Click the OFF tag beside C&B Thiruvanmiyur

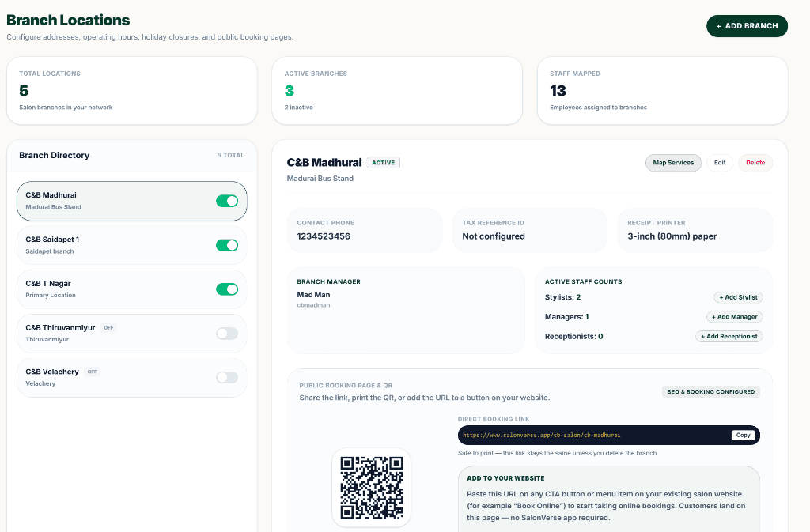click(x=108, y=328)
